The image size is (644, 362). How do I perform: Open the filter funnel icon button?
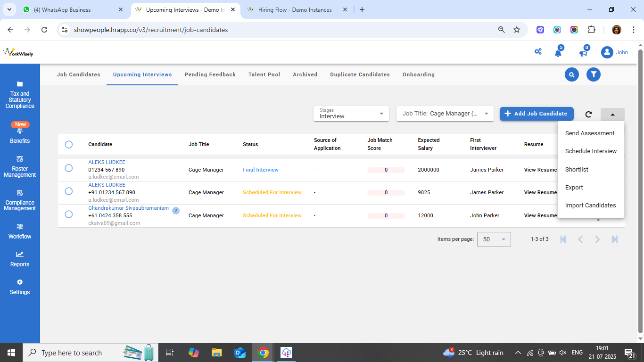coord(594,74)
